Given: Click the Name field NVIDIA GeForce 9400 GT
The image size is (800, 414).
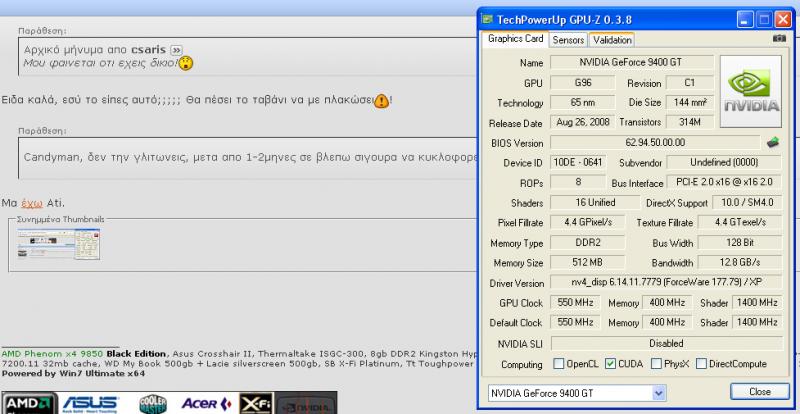Looking at the screenshot, I should (x=632, y=62).
